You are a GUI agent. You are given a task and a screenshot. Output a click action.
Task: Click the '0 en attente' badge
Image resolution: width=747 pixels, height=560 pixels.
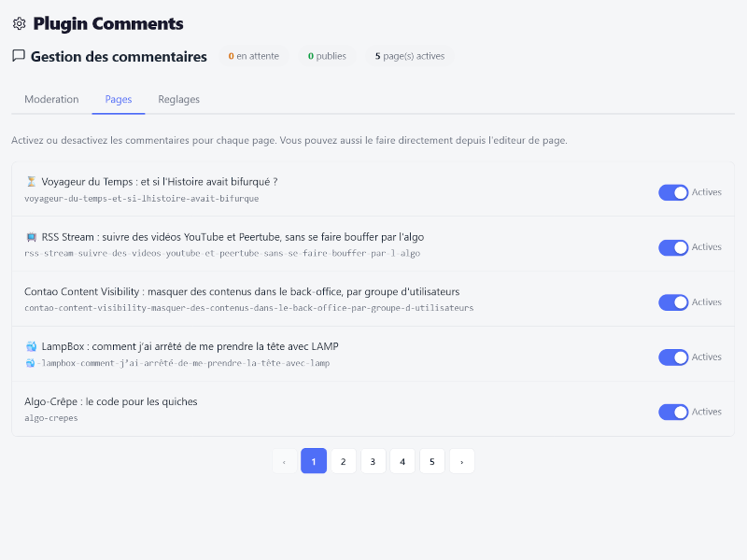tap(254, 56)
